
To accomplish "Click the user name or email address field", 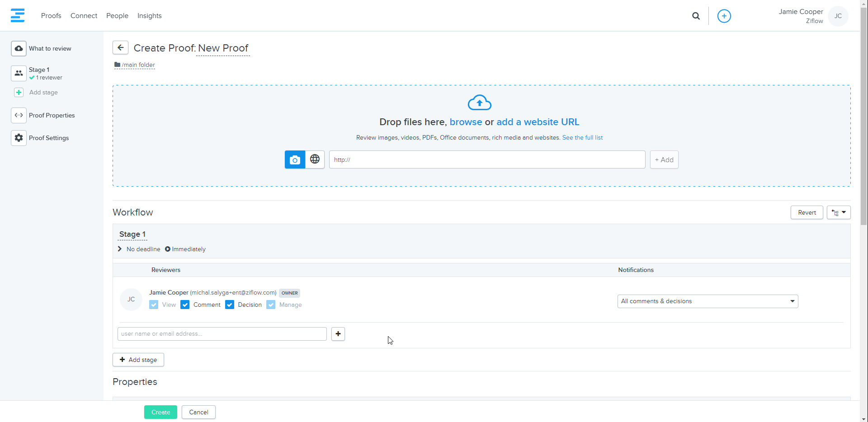I will [x=222, y=334].
